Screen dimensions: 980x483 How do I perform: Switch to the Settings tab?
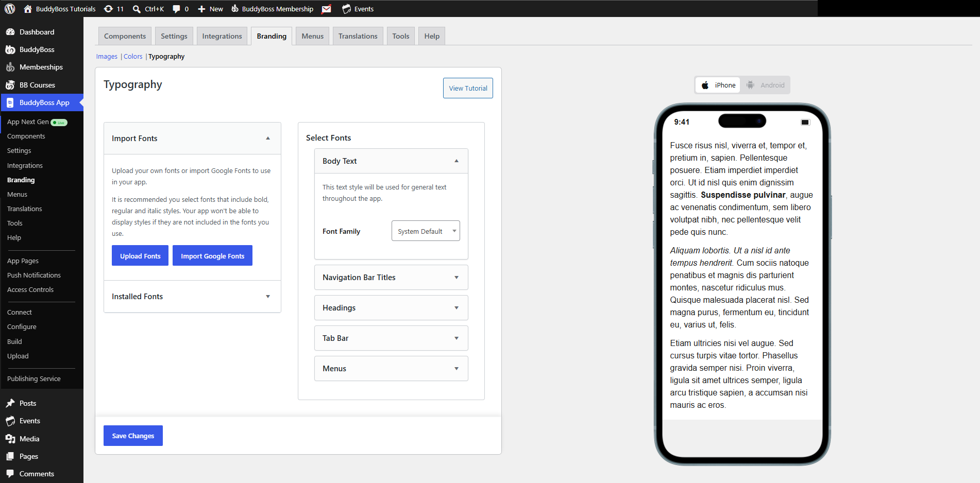tap(174, 36)
